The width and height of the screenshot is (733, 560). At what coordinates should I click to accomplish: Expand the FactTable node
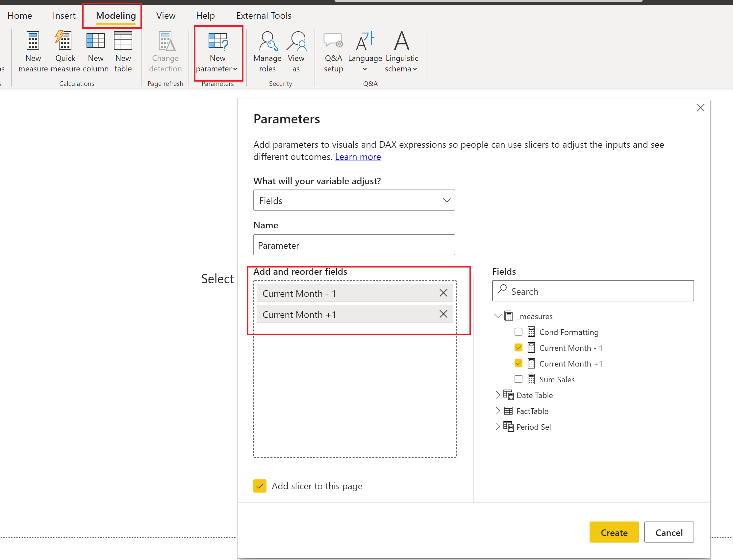(497, 410)
